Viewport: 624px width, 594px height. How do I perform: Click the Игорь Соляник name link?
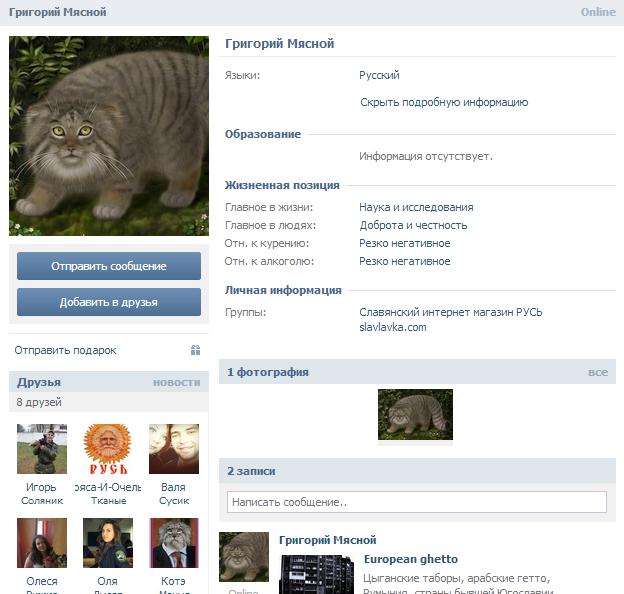[x=42, y=494]
